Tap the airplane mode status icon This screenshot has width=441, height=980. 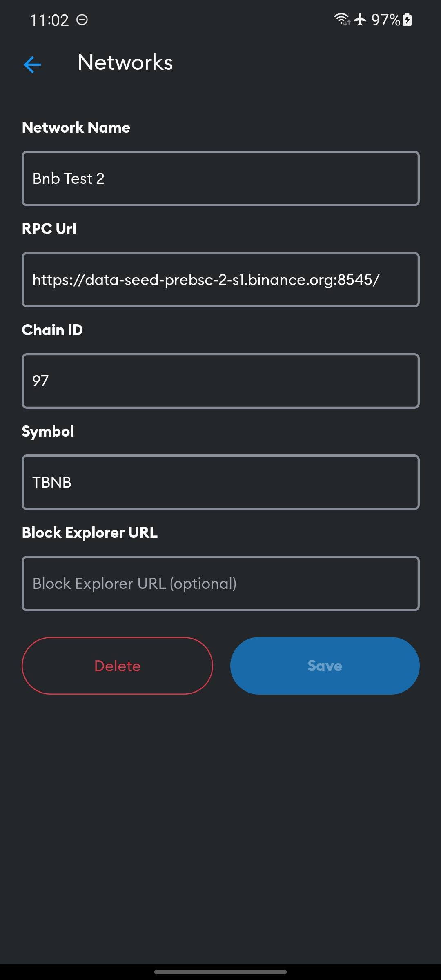(x=359, y=19)
